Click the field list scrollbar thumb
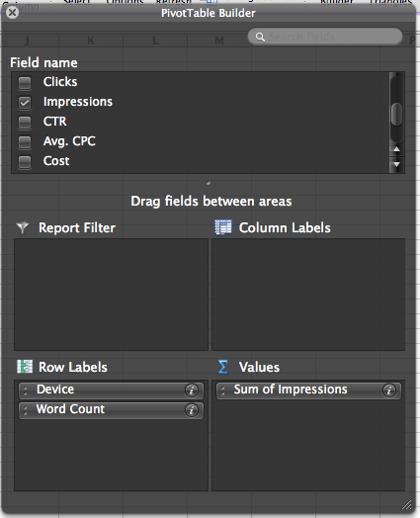Viewport: 420px width, 518px height. [x=396, y=114]
